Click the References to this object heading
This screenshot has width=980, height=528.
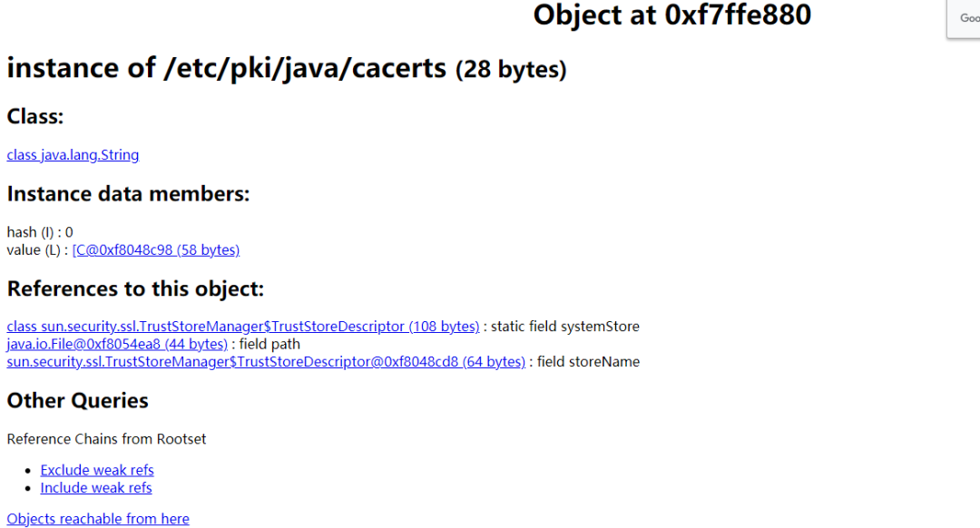[135, 288]
